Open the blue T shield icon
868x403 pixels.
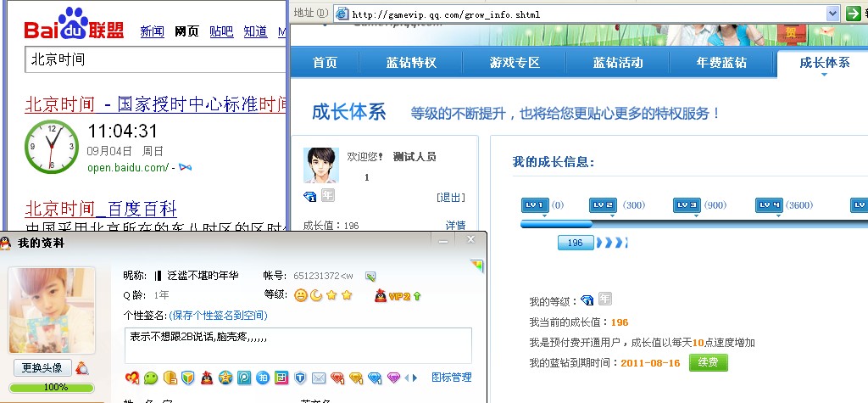point(300,378)
